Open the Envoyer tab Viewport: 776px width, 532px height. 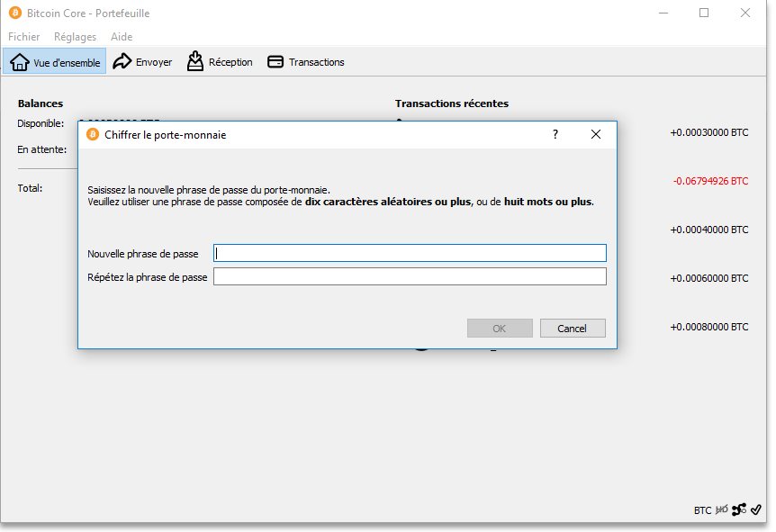(142, 62)
